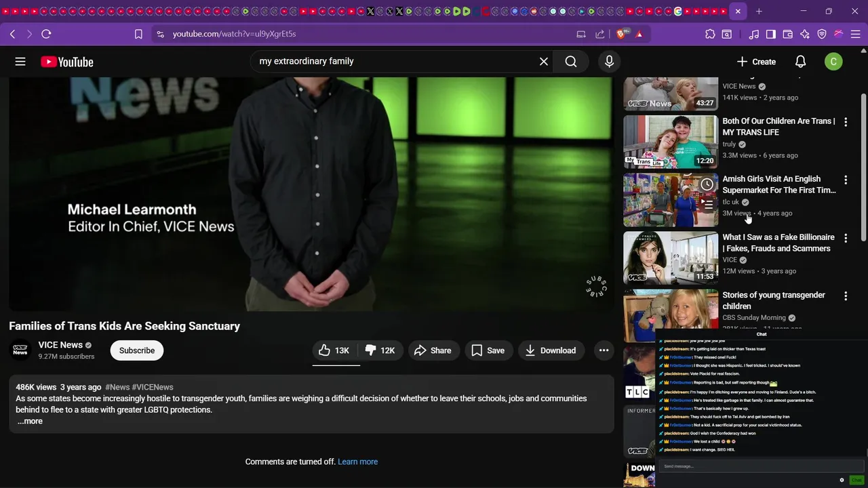
Task: Open site settings icon beside the URL
Action: click(x=160, y=34)
